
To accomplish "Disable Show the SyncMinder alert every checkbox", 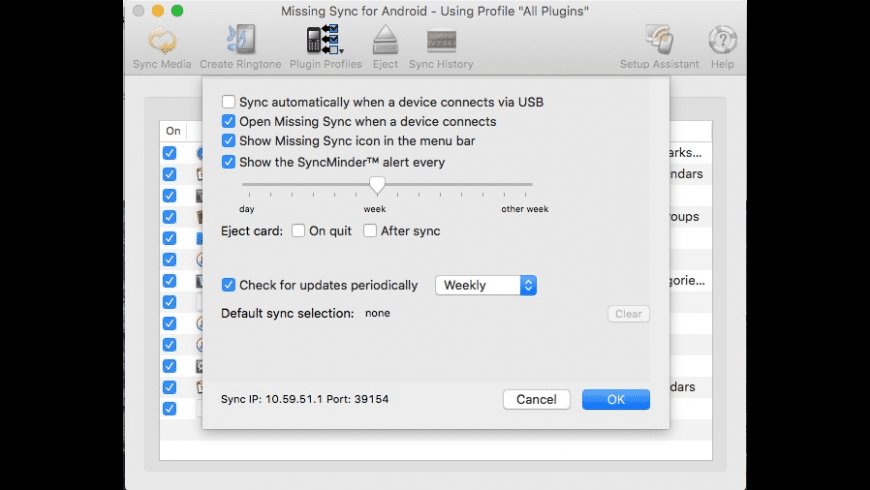I will [x=228, y=162].
